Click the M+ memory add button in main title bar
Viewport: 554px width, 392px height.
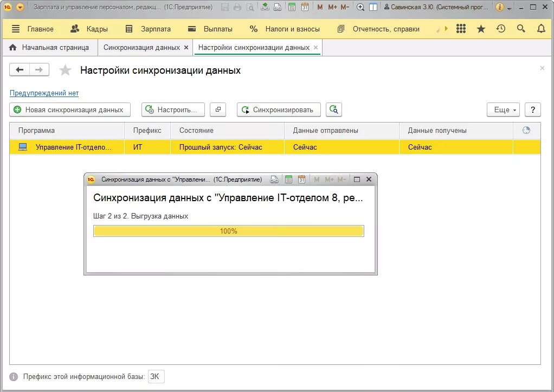pos(332,7)
